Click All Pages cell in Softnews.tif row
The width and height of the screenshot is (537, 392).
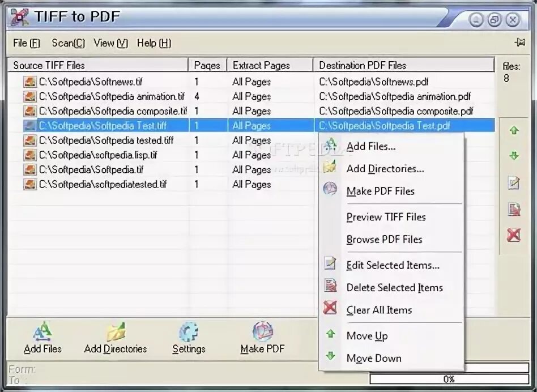click(x=252, y=82)
